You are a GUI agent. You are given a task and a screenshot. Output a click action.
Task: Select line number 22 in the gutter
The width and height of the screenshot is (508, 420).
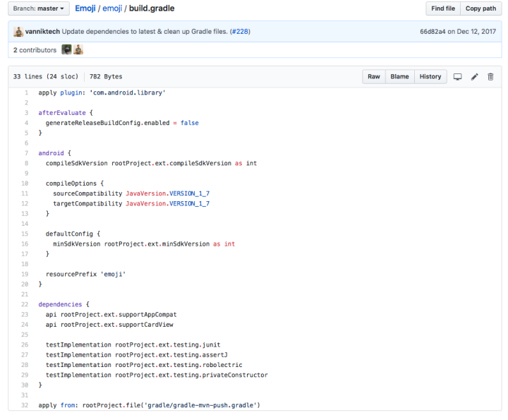pyautogui.click(x=24, y=304)
